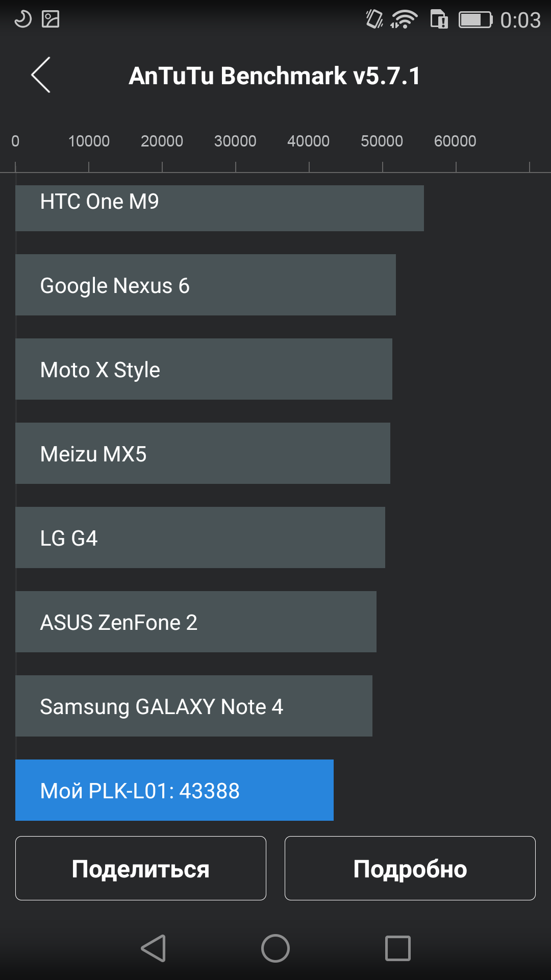The height and width of the screenshot is (980, 551).
Task: Select the LG G4 bar
Action: click(x=200, y=537)
